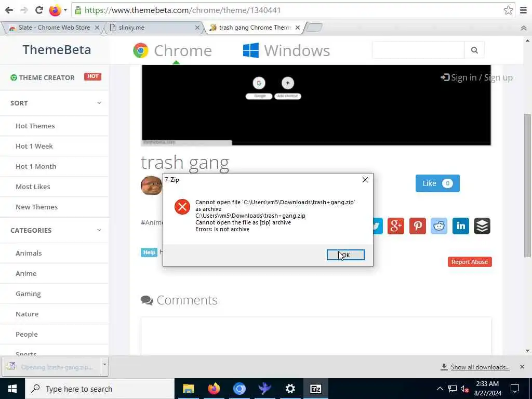
Task: Close the 7-Zip error dialog
Action: click(365, 180)
